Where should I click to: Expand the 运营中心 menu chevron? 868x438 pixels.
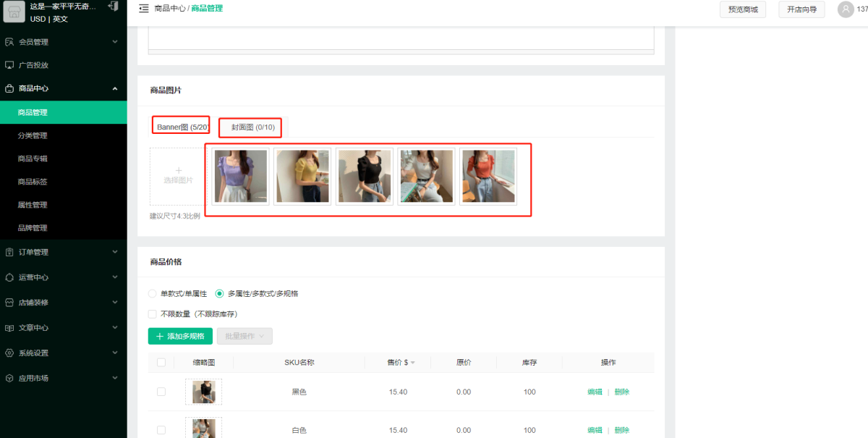[115, 277]
